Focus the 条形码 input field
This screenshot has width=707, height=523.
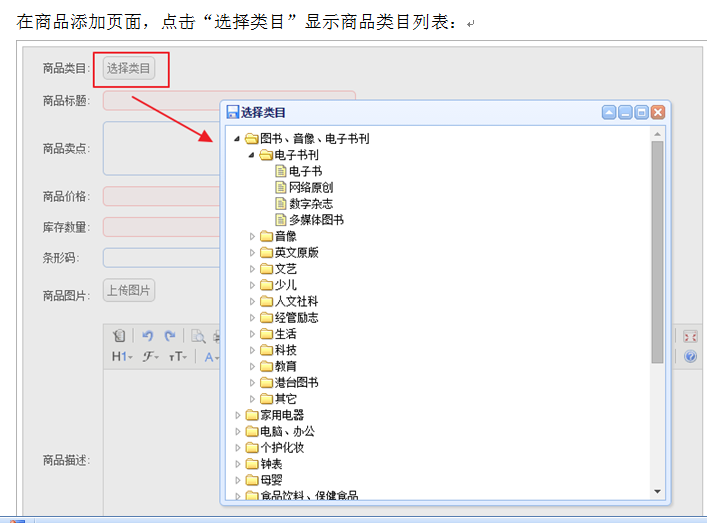click(161, 258)
